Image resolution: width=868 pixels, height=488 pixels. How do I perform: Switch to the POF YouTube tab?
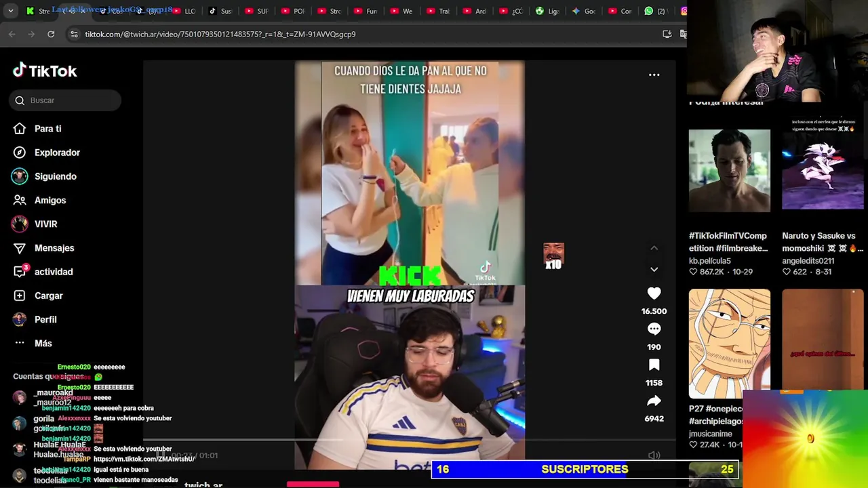[x=294, y=11]
